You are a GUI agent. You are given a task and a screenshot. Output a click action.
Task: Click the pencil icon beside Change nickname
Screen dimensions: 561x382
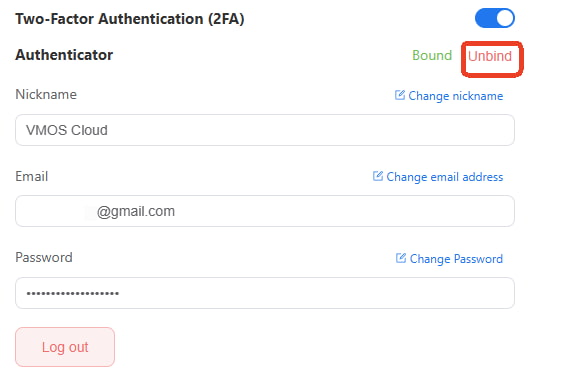pyautogui.click(x=400, y=95)
